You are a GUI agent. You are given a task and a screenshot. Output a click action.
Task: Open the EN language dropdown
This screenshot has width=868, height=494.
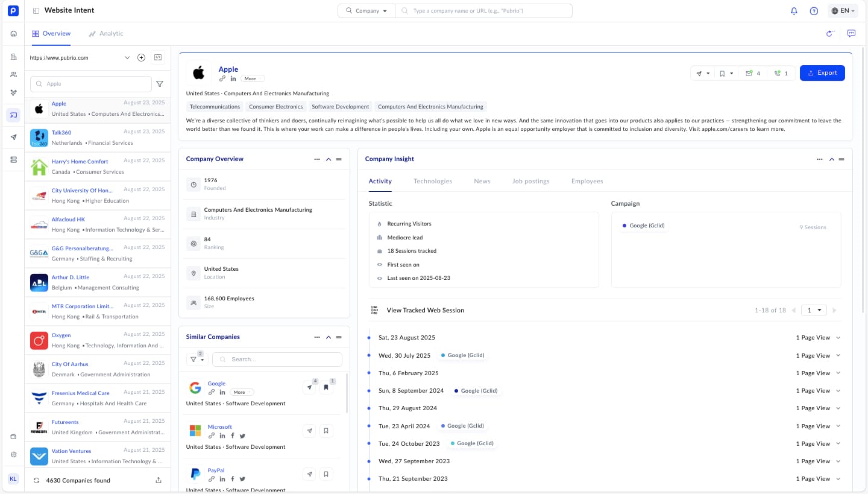pyautogui.click(x=843, y=11)
